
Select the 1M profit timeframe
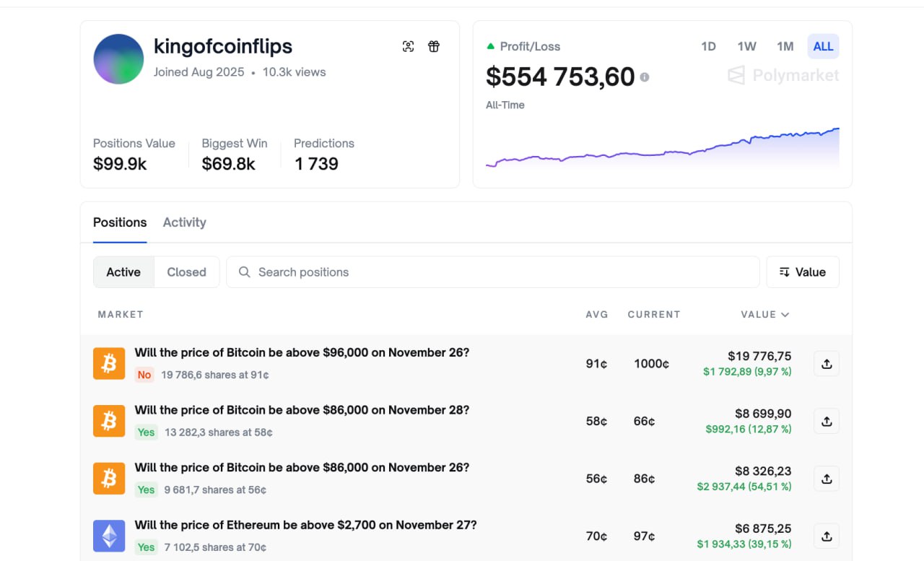(785, 46)
